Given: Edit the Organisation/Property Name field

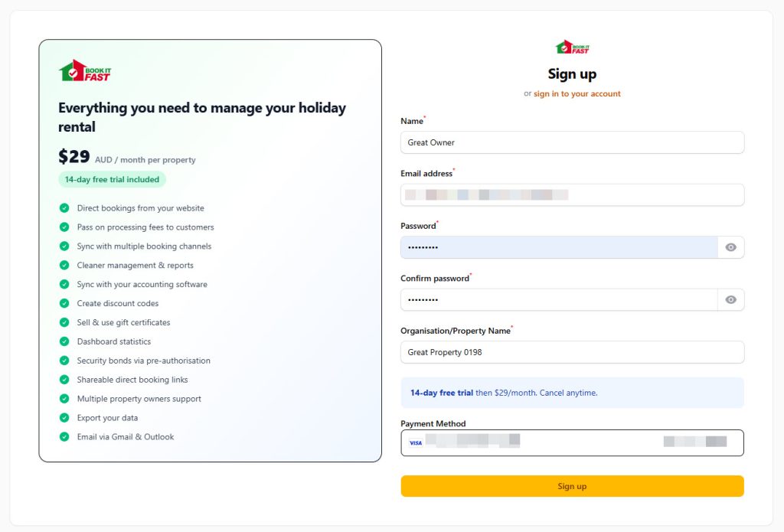Looking at the screenshot, I should click(x=572, y=352).
